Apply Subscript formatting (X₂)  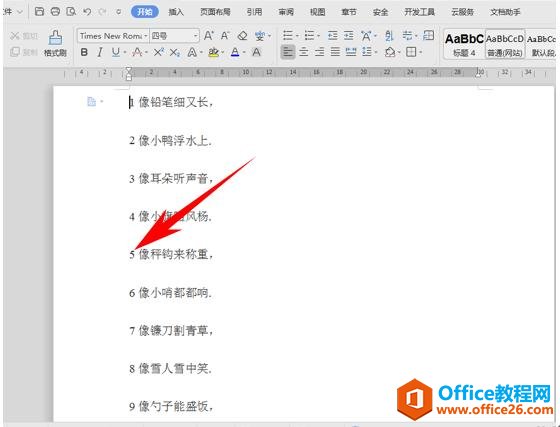point(175,53)
